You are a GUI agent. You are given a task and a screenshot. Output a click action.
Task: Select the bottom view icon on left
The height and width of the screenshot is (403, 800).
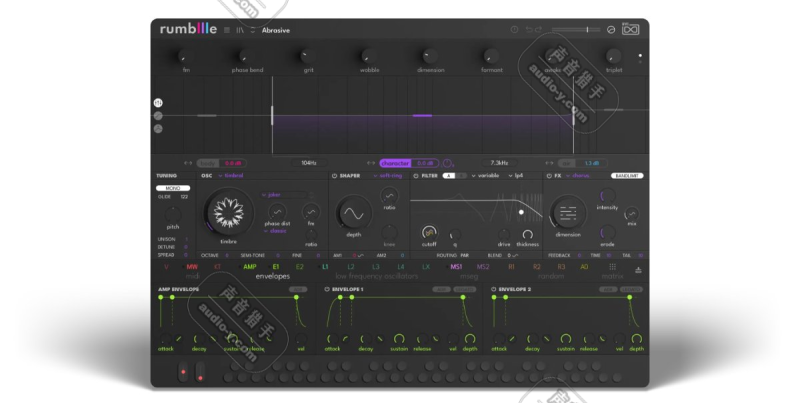158,129
